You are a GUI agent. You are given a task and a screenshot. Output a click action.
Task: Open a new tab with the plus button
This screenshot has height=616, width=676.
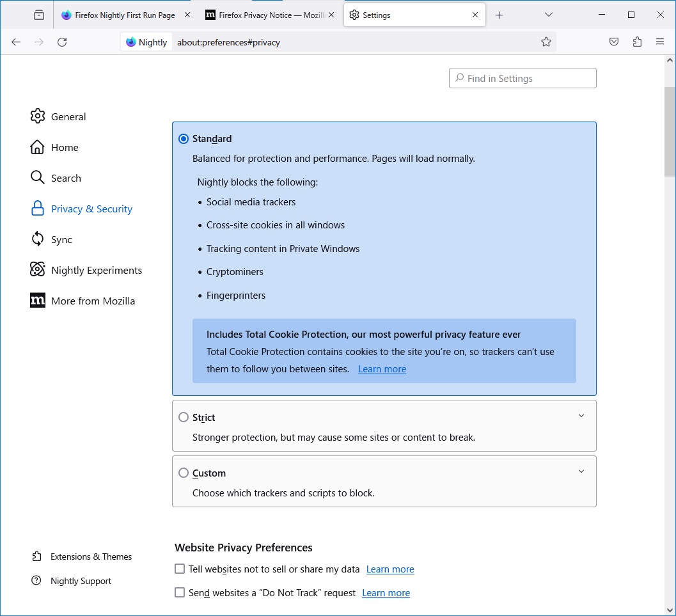click(499, 15)
